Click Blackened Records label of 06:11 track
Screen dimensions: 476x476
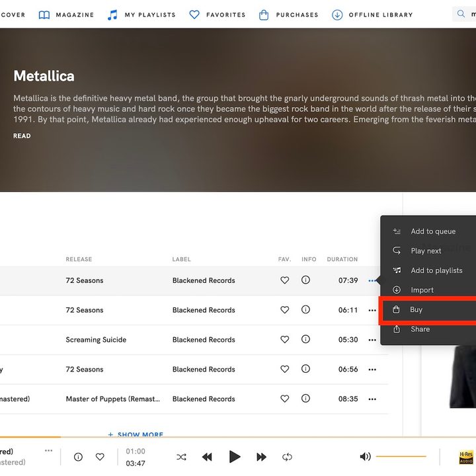pyautogui.click(x=204, y=310)
